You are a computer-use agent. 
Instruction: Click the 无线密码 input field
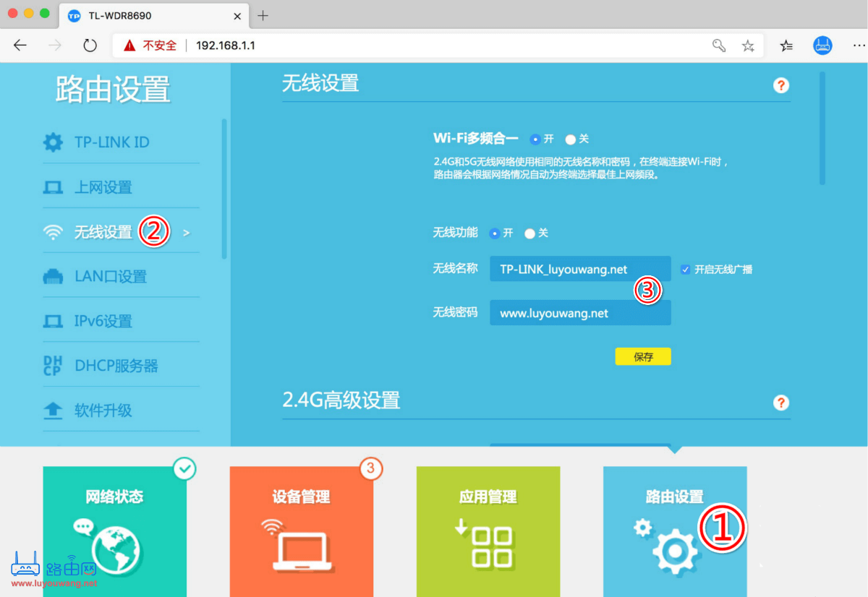[x=579, y=312]
